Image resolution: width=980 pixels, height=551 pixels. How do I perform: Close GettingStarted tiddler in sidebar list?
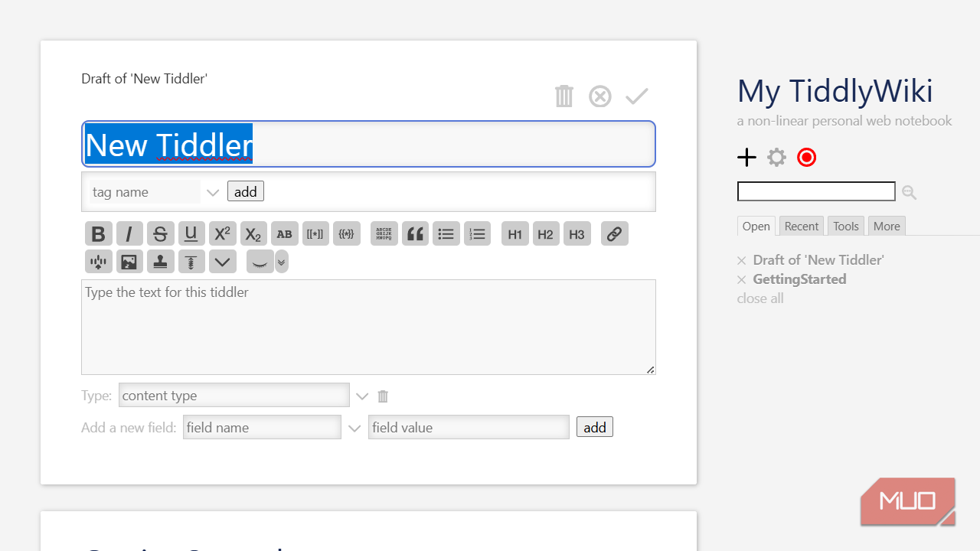point(741,279)
